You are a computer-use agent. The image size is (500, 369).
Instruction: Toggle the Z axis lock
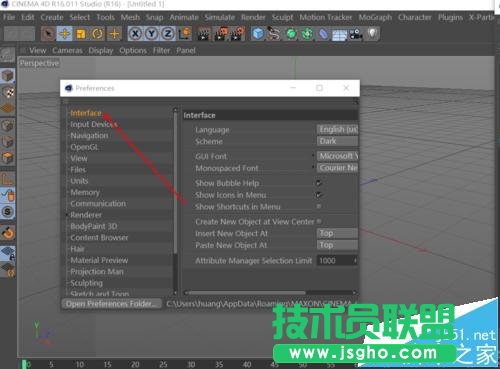click(168, 34)
